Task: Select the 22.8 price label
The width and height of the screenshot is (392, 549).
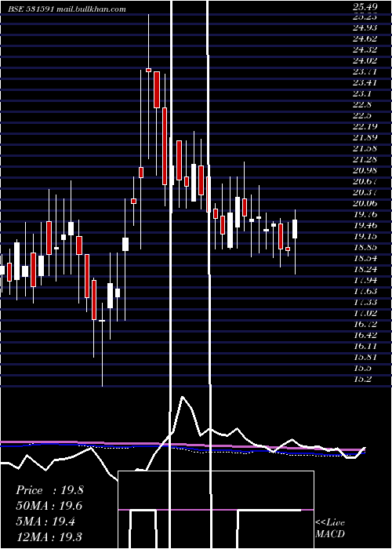Action: point(362,104)
